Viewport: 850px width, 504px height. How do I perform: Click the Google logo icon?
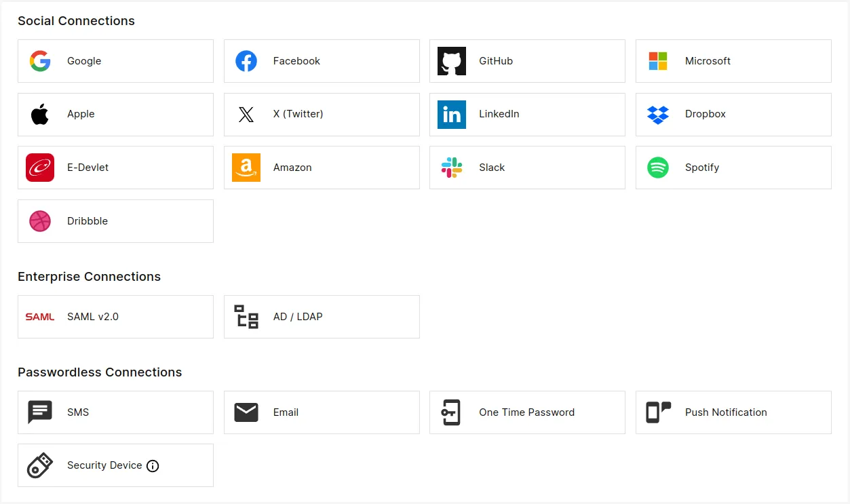tap(40, 61)
